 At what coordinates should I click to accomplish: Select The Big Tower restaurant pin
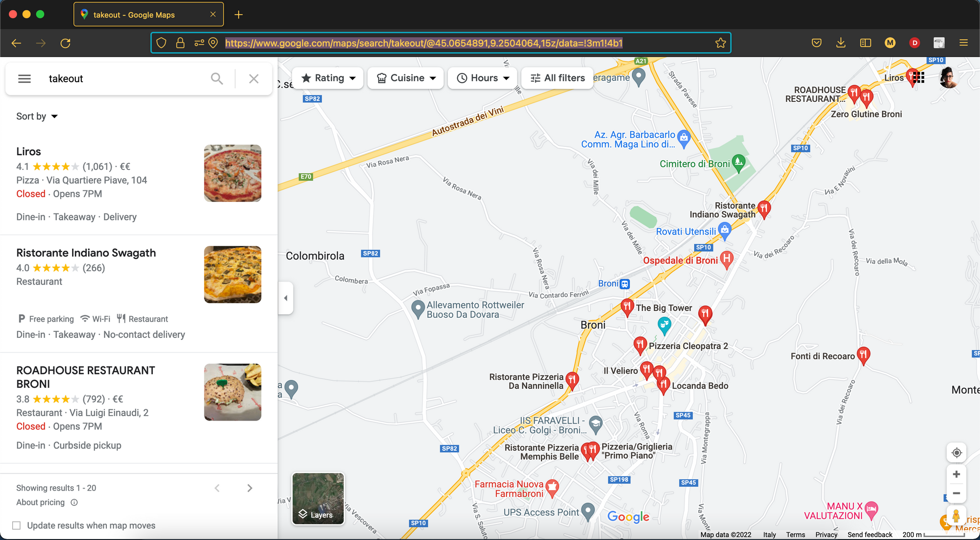click(x=627, y=307)
